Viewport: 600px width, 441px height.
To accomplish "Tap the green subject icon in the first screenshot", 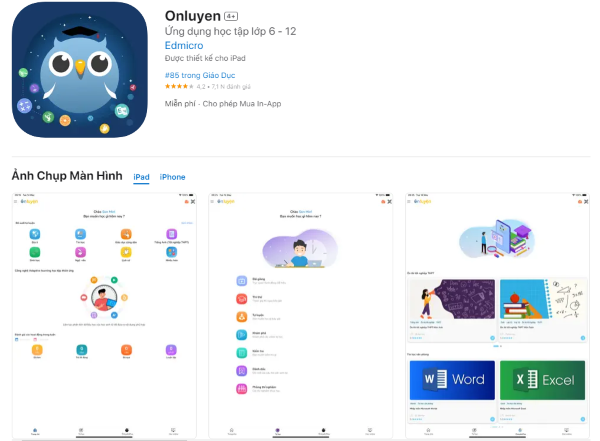I will 35,252.
